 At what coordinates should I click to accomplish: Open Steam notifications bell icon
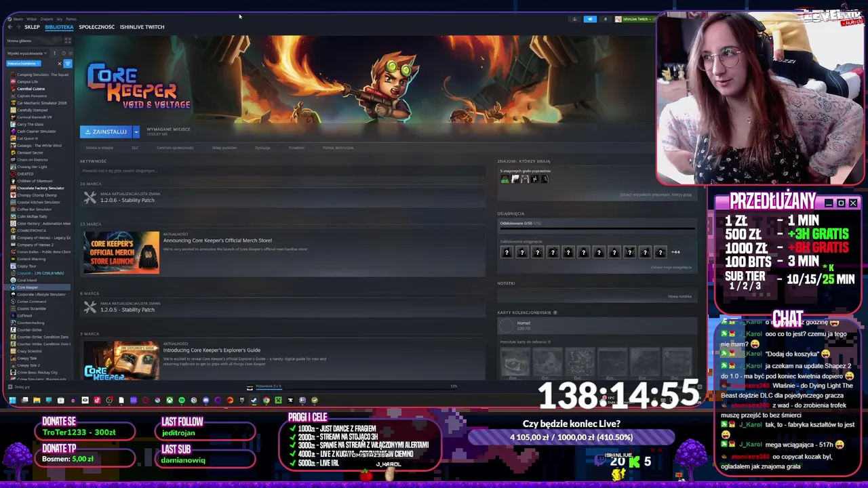tap(606, 19)
